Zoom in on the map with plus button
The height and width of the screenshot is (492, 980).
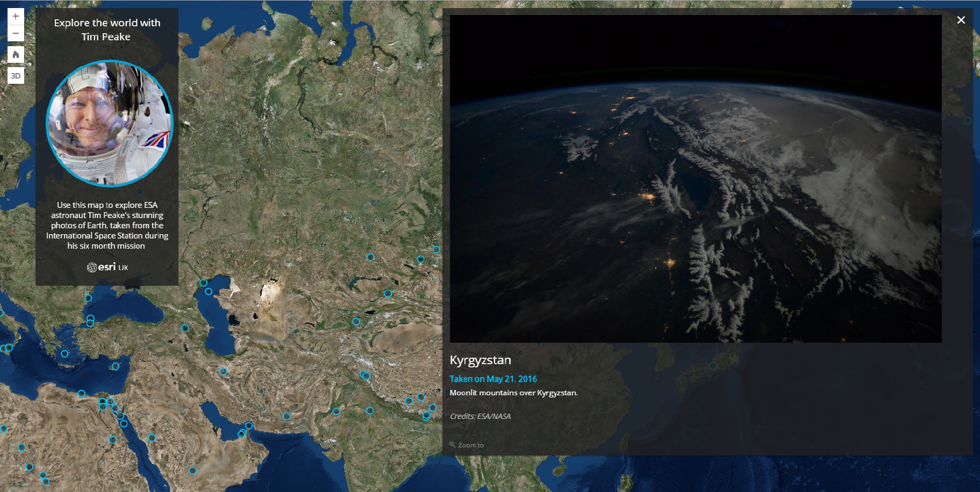pyautogui.click(x=16, y=16)
